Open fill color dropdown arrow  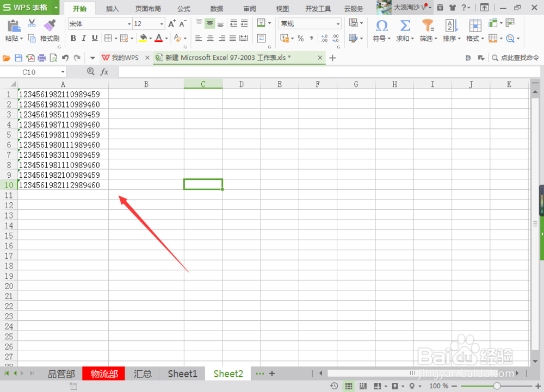(151, 39)
